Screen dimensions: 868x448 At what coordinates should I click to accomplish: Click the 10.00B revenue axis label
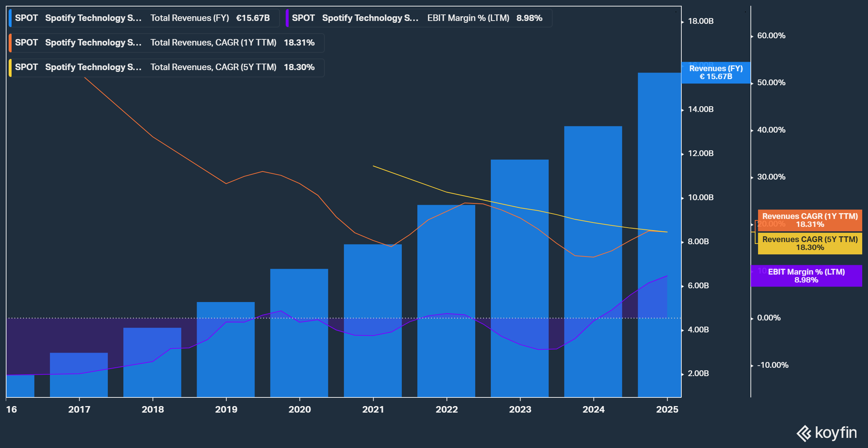click(x=701, y=197)
